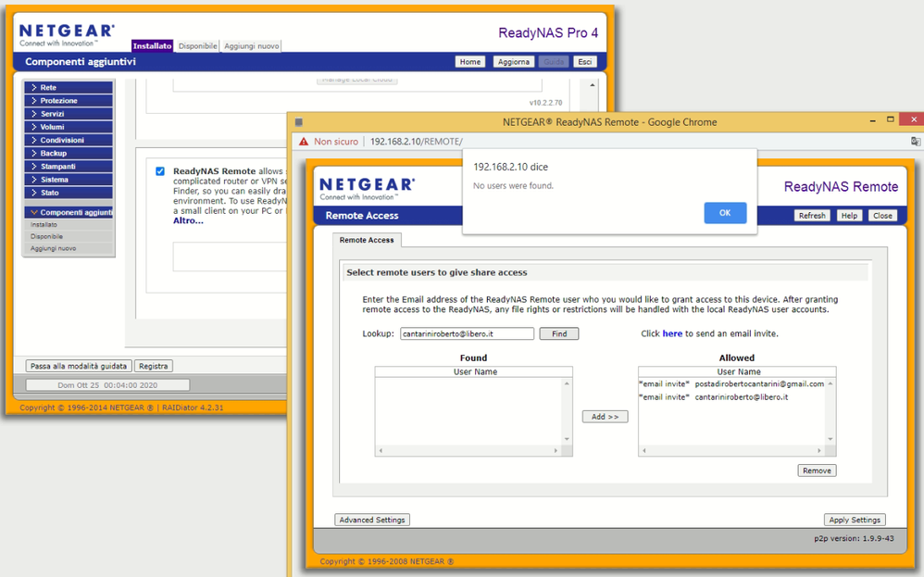The width and height of the screenshot is (924, 577).
Task: Click the Chrome translate page icon
Action: pos(915,142)
